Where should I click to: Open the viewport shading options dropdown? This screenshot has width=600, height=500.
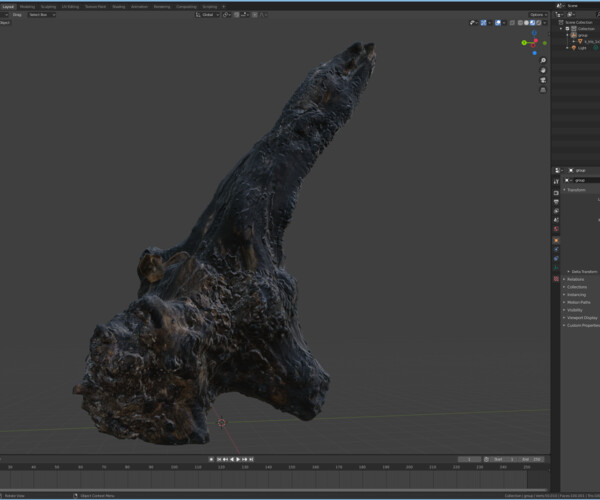click(x=545, y=23)
